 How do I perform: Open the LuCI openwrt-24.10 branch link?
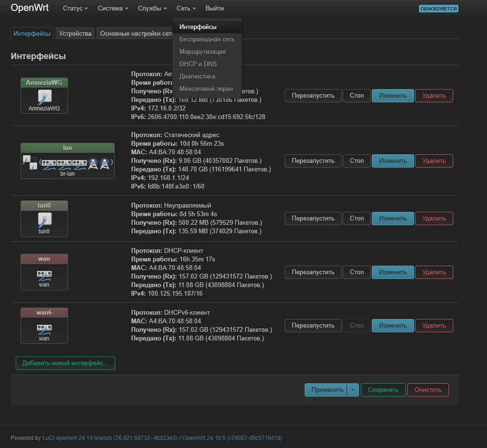click(x=110, y=438)
